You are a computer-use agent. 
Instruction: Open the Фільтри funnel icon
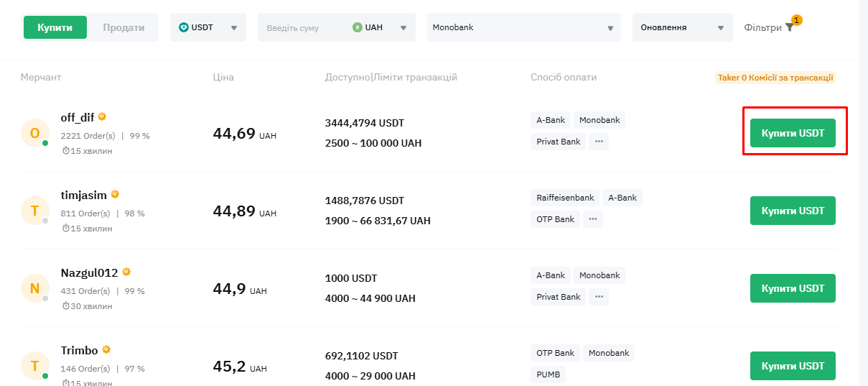[789, 27]
